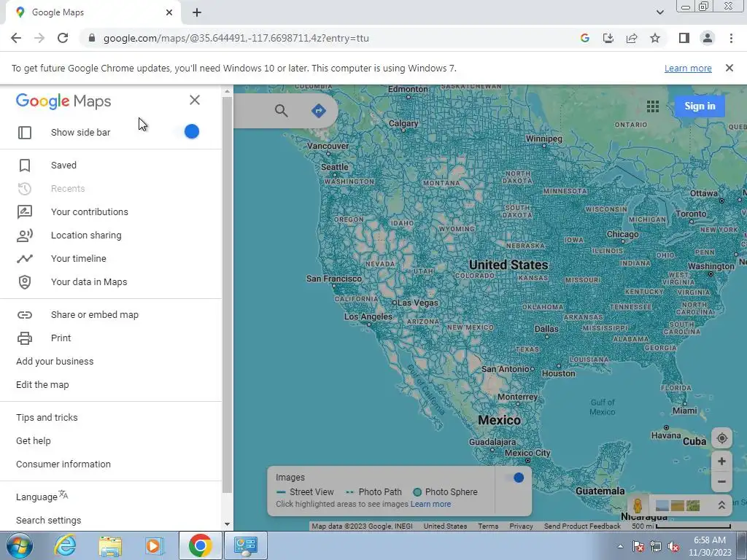
Task: Click the map layer thumbnails strip
Action: coord(678,505)
